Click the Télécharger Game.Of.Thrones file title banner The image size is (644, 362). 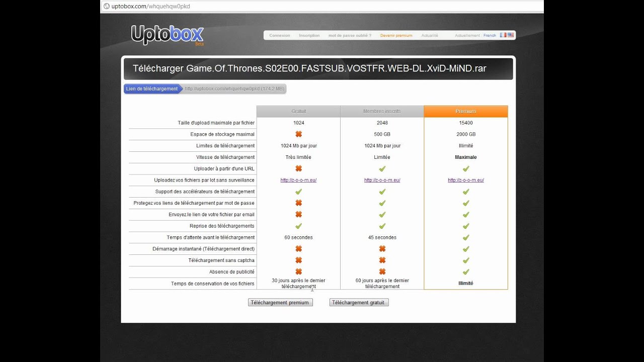318,69
